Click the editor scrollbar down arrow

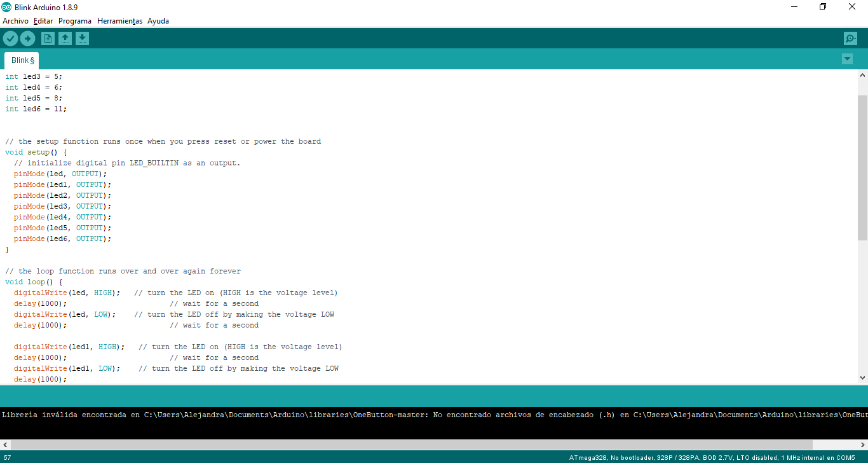click(862, 378)
